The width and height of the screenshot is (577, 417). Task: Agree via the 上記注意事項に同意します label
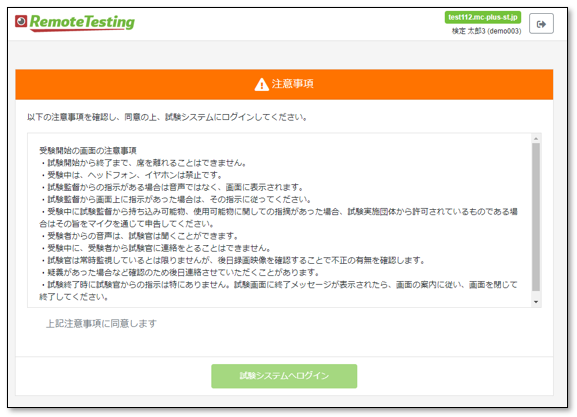[x=101, y=324]
